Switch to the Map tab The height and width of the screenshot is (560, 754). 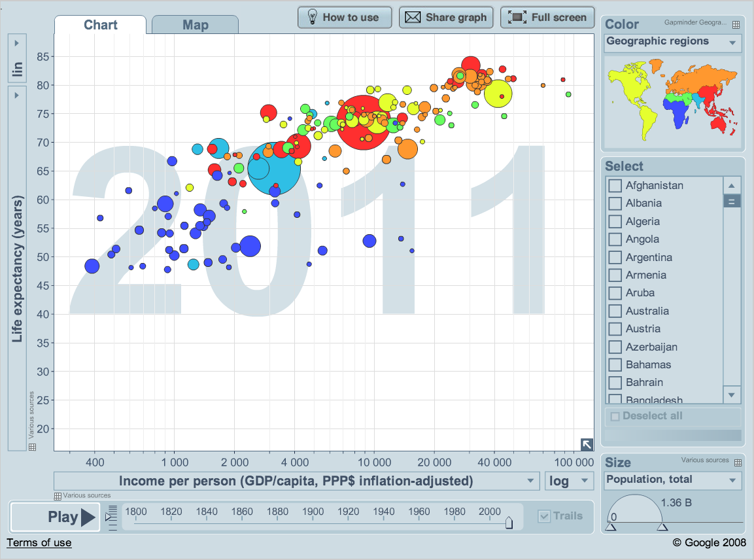coord(194,24)
